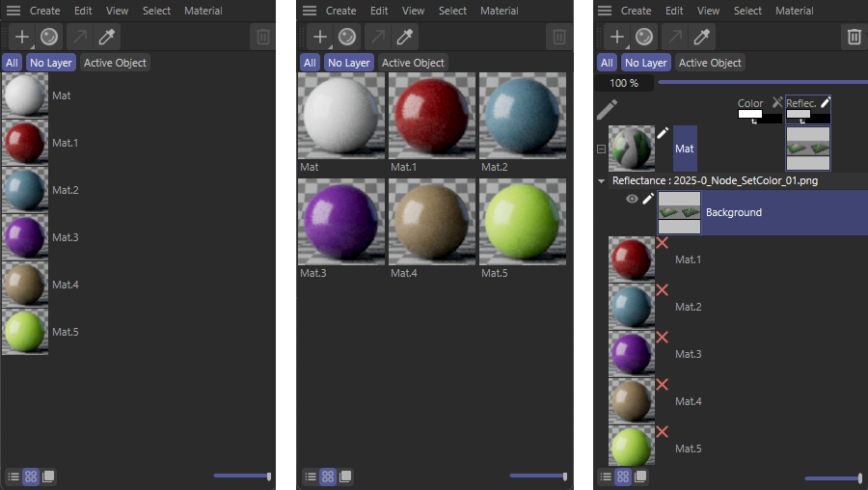Image resolution: width=868 pixels, height=490 pixels.
Task: Switch to list view in middle panel footer
Action: pyautogui.click(x=311, y=476)
